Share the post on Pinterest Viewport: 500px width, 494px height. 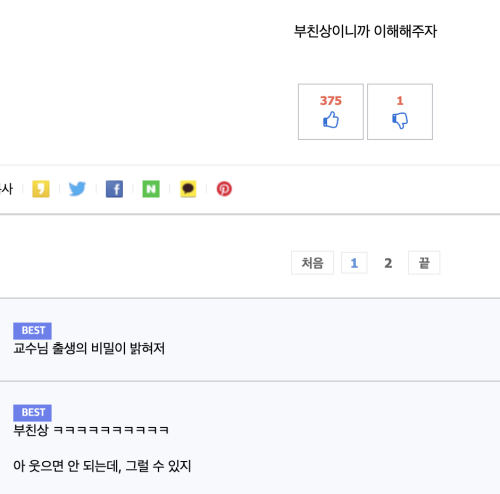click(224, 189)
